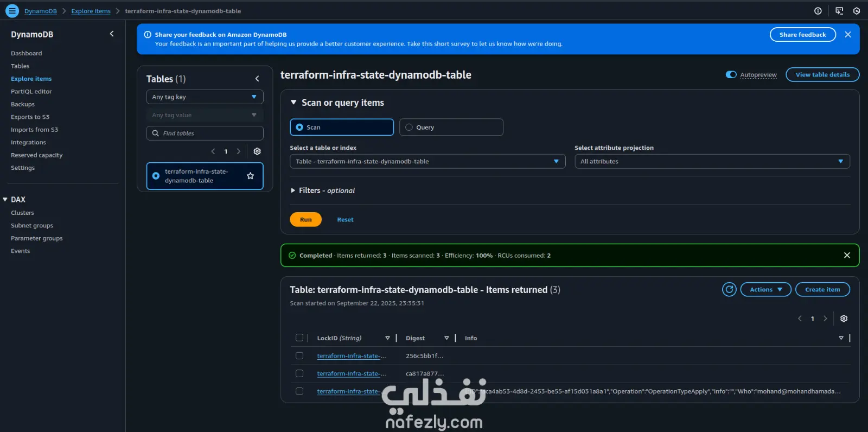Click the search icon in Find tables
Image resolution: width=868 pixels, height=432 pixels.
tap(156, 133)
